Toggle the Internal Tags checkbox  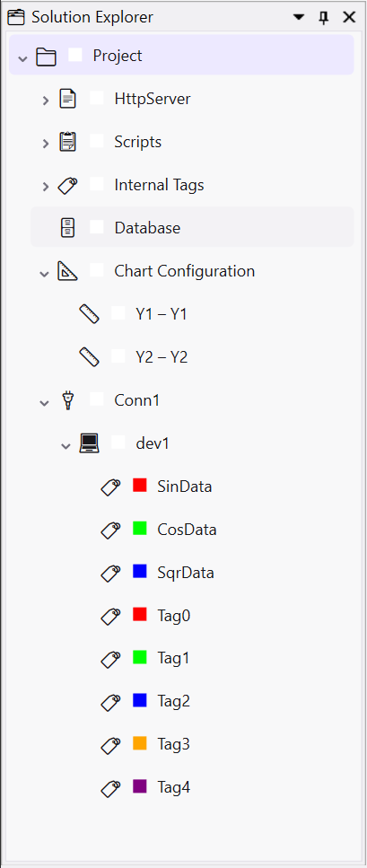pyautogui.click(x=97, y=184)
